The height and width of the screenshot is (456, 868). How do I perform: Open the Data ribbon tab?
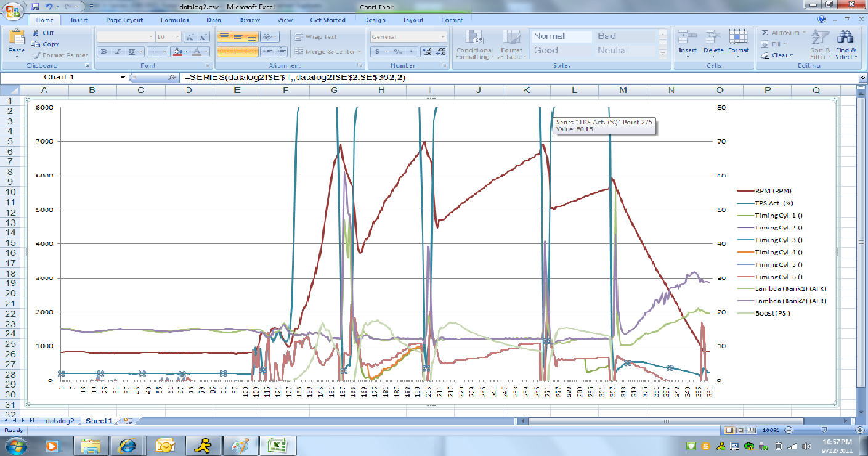pyautogui.click(x=214, y=20)
